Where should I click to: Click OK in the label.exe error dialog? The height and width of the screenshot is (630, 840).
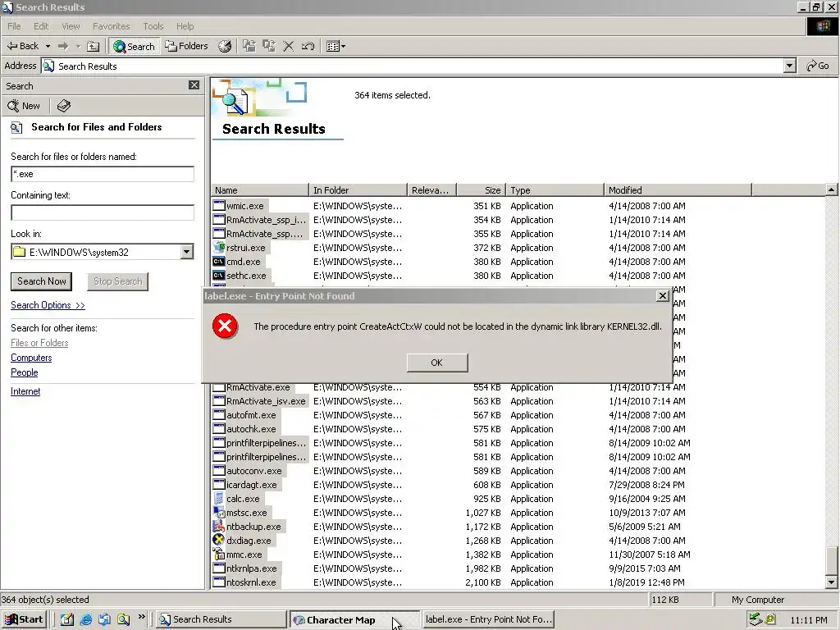coord(437,363)
